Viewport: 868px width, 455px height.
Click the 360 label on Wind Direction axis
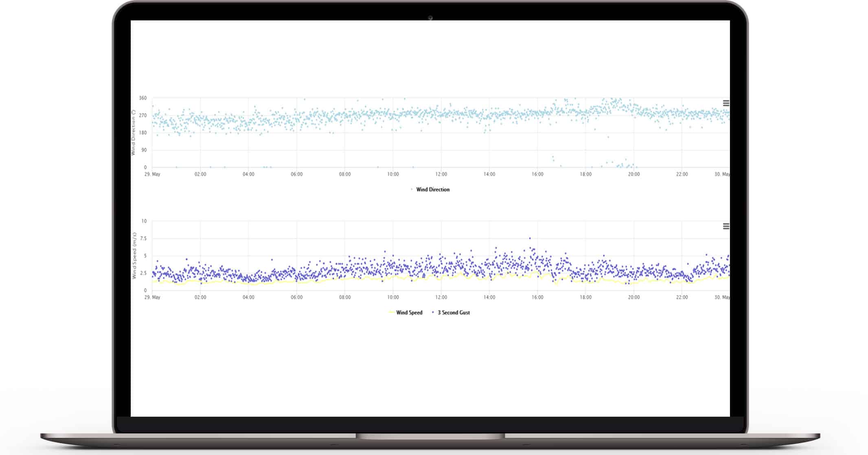click(142, 98)
